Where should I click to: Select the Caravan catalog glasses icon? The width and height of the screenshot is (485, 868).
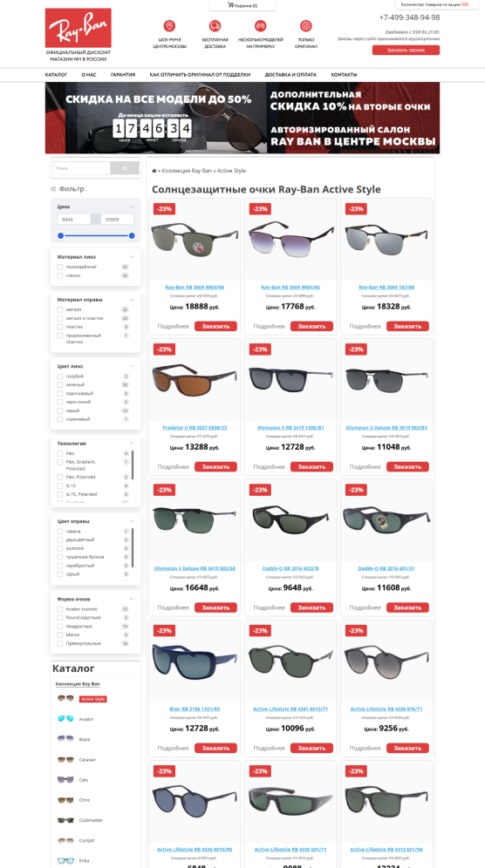coord(65,760)
